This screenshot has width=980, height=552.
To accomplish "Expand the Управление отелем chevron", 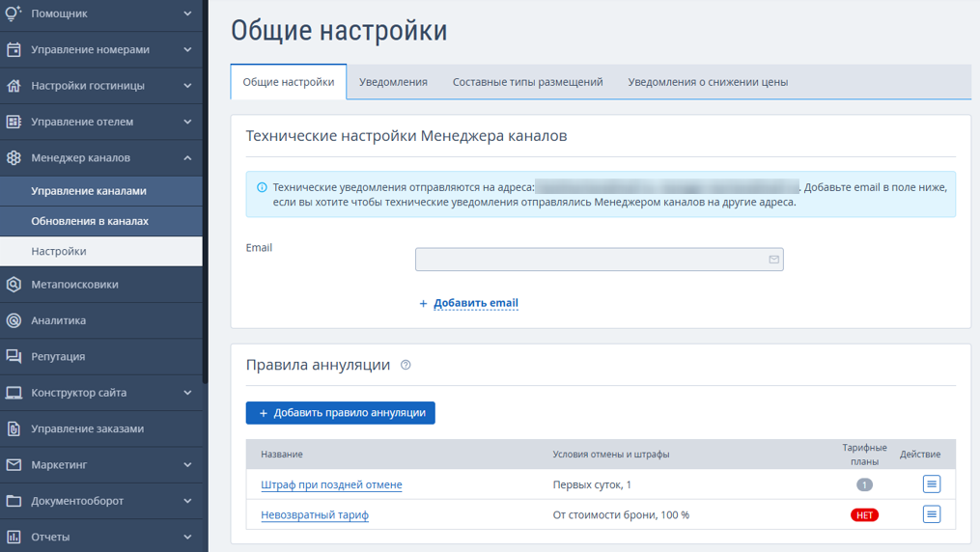I will click(187, 122).
